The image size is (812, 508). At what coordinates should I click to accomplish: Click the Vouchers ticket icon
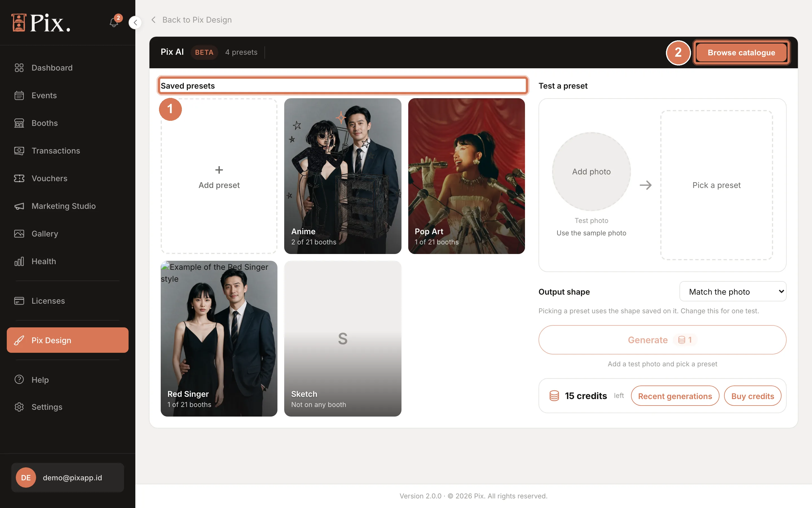[x=19, y=178]
